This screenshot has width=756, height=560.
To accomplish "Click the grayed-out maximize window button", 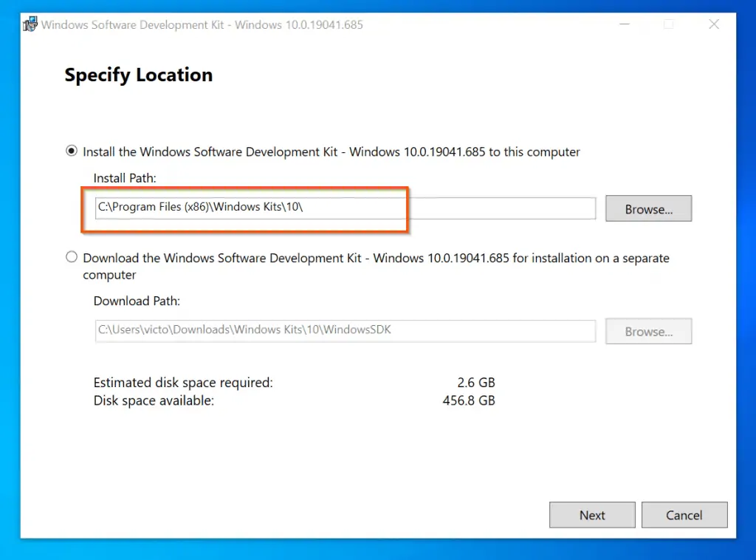I will click(669, 24).
